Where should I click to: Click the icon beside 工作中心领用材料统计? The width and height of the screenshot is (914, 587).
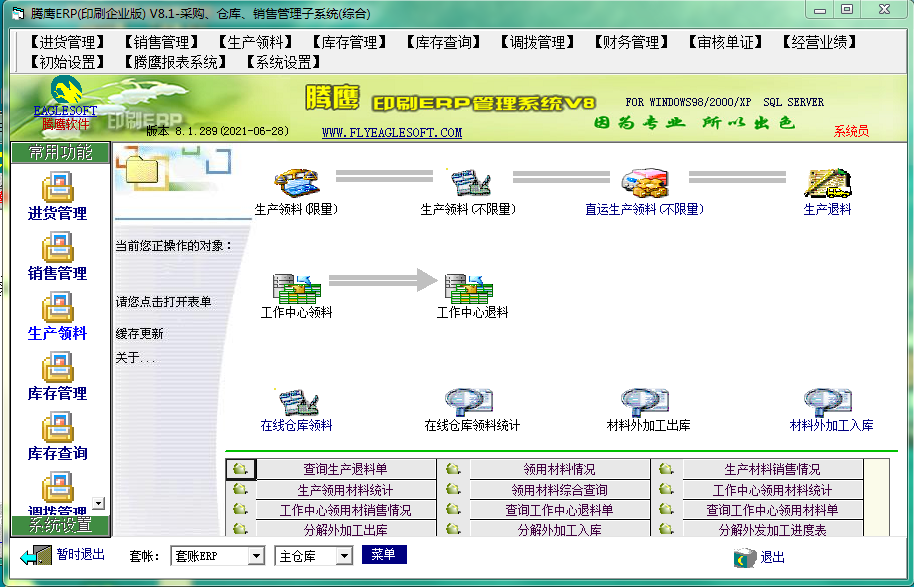(666, 489)
